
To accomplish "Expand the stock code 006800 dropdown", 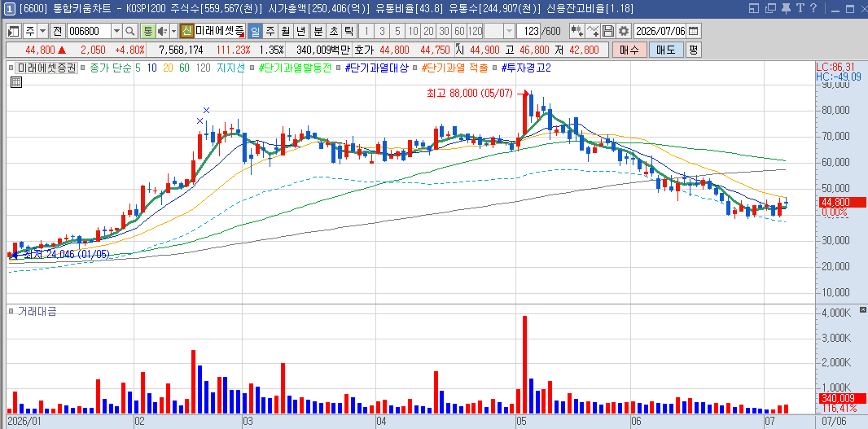I will click(116, 31).
